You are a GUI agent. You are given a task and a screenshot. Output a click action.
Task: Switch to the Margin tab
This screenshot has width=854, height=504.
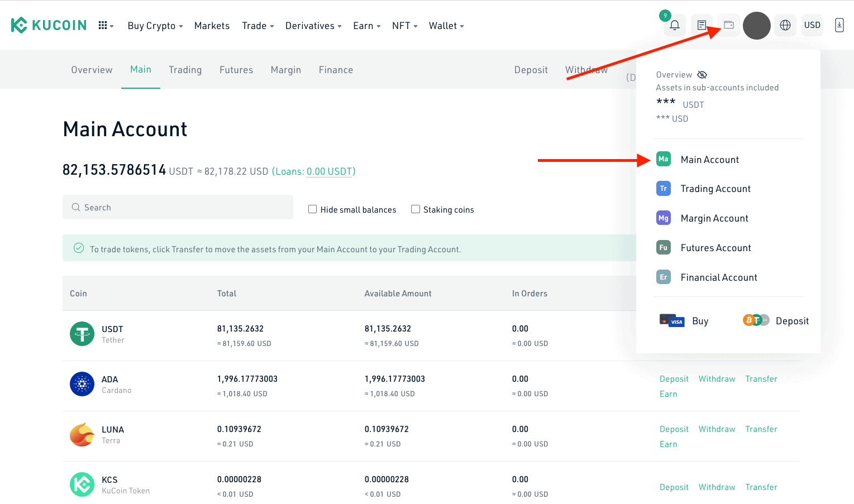tap(286, 70)
